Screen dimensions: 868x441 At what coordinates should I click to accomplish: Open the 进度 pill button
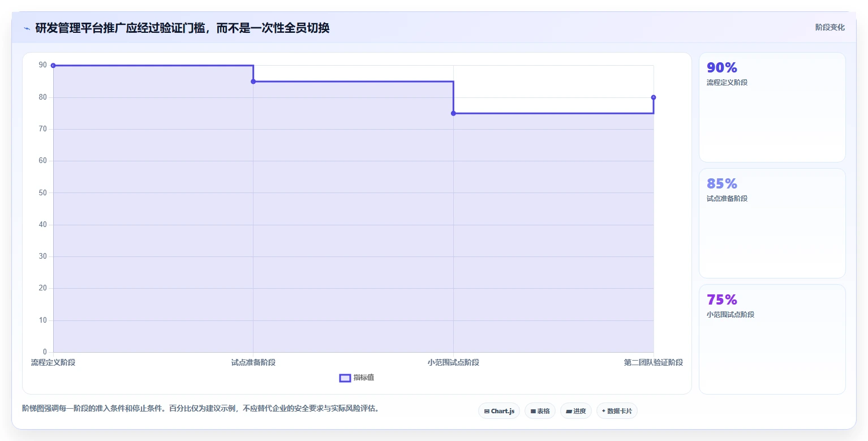coord(576,411)
